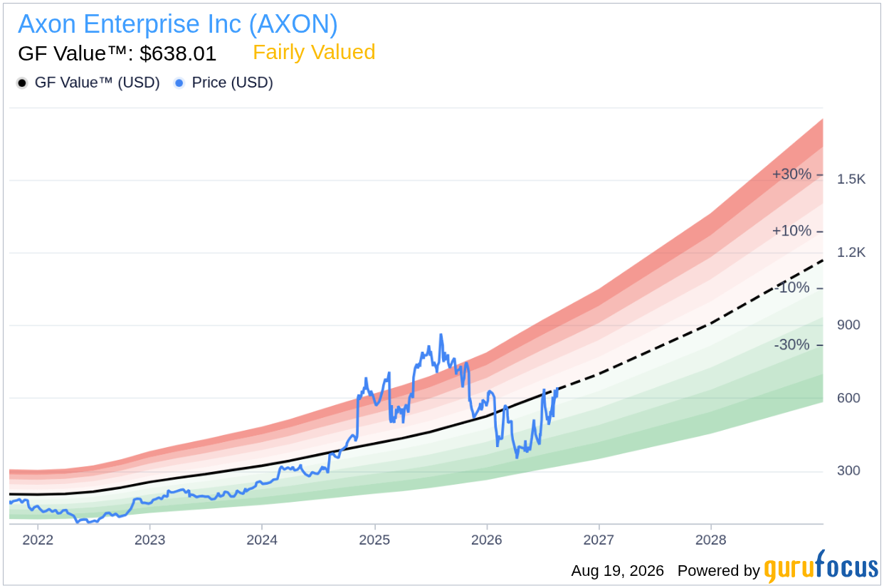Select the -10% band label
This screenshot has width=884, height=588.
click(x=792, y=288)
